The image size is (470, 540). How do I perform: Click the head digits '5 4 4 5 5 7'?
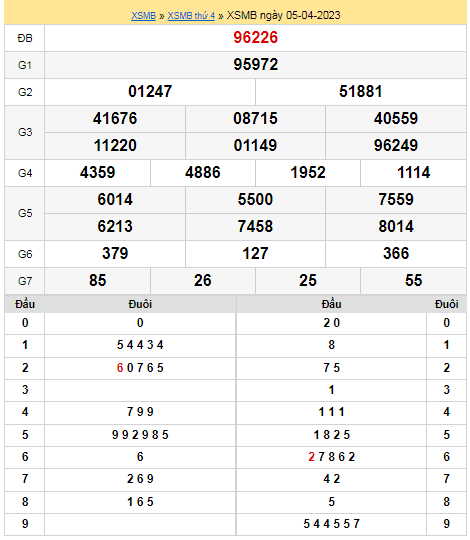click(x=332, y=524)
